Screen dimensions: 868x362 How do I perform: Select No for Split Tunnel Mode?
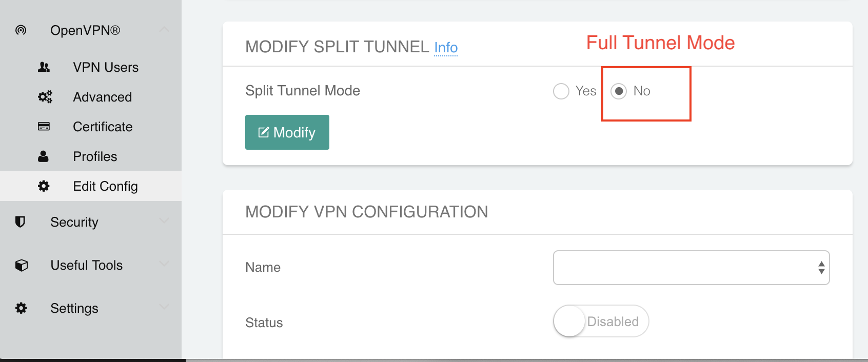point(619,91)
